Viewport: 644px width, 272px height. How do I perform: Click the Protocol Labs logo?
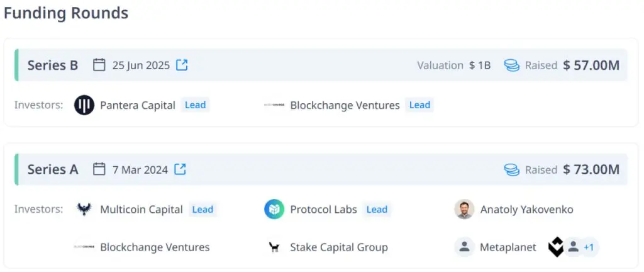pyautogui.click(x=274, y=210)
